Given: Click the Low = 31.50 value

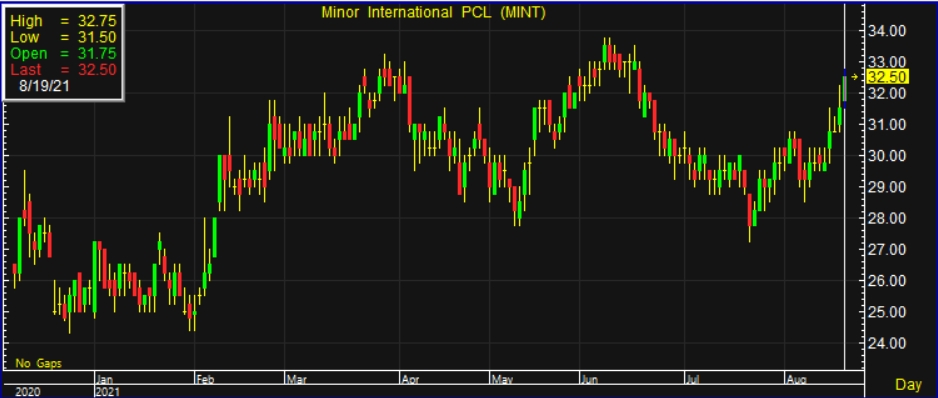Looking at the screenshot, I should click(x=63, y=37).
